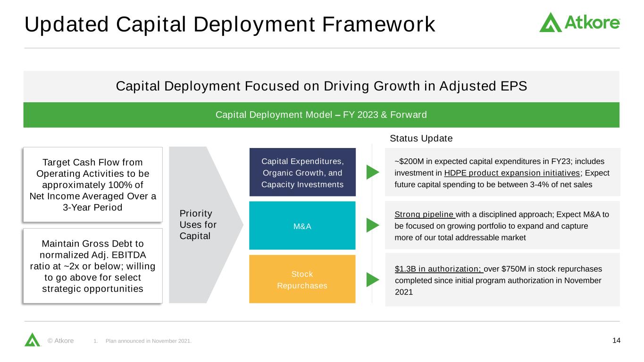Screen dimensions: 644x362
Task: Click the Target Cash Flow text box
Action: pyautogui.click(x=93, y=185)
